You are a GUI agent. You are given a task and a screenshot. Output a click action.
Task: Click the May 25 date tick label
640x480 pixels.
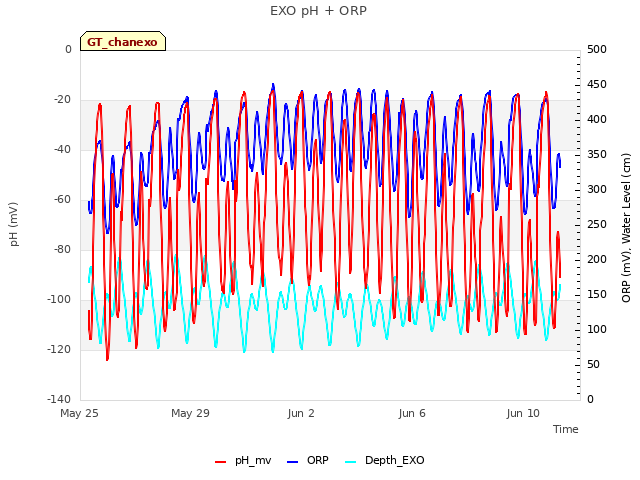tap(79, 413)
